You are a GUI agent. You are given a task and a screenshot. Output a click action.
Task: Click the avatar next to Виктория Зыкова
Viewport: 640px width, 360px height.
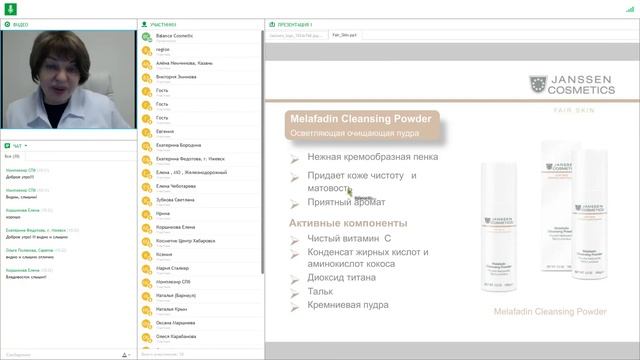147,78
